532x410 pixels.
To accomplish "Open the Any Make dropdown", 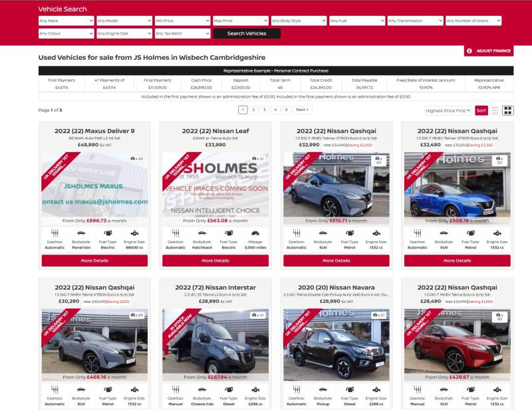I will (x=66, y=21).
